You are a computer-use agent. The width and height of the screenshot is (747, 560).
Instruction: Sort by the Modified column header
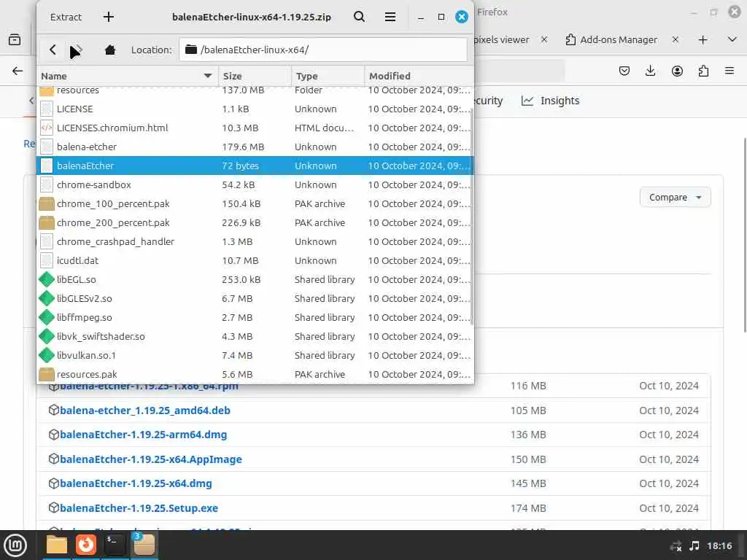tap(419, 76)
